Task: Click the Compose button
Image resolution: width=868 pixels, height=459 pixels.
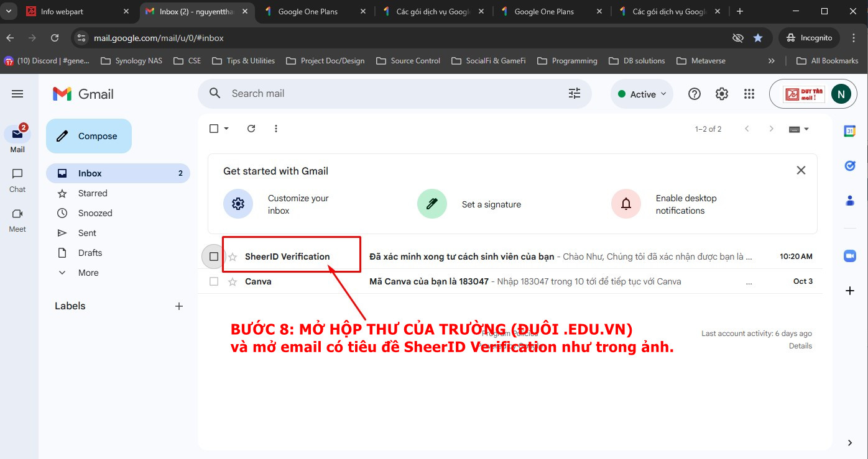Action: click(x=89, y=136)
